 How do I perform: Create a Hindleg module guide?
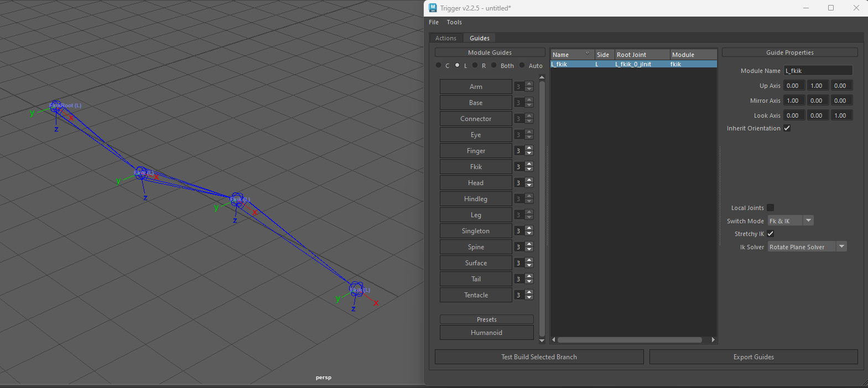pos(476,199)
